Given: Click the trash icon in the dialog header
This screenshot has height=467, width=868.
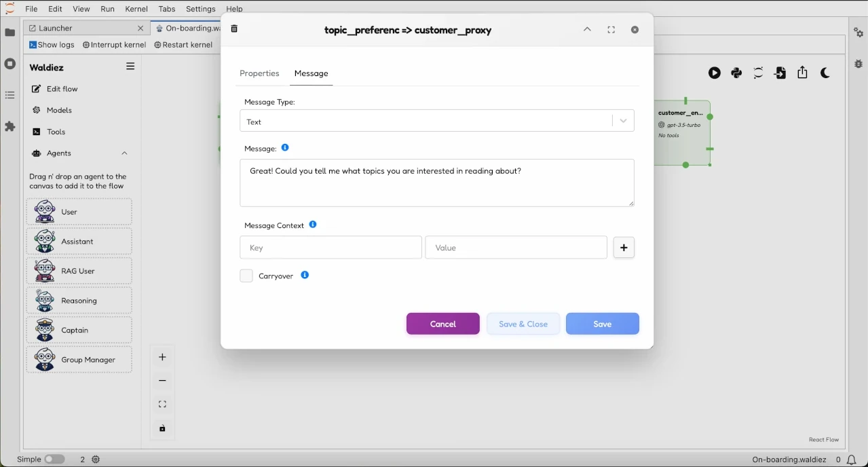Looking at the screenshot, I should coord(235,29).
